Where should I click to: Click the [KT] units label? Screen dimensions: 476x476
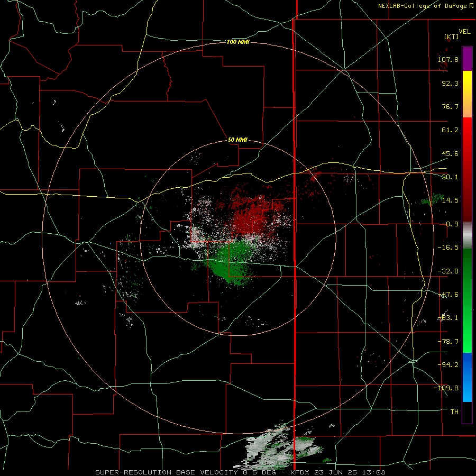tap(452, 36)
